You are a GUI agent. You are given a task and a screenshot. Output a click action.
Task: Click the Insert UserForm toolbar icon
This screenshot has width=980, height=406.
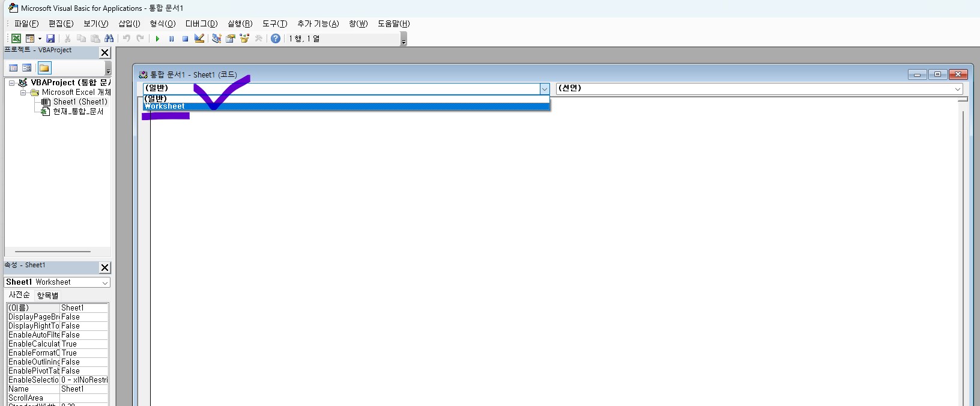pyautogui.click(x=29, y=38)
